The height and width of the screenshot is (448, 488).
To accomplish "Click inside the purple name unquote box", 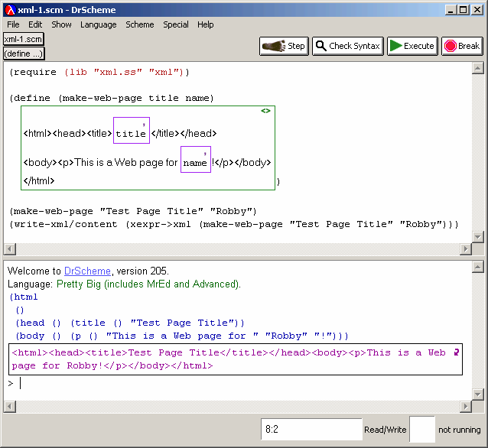I will click(196, 159).
